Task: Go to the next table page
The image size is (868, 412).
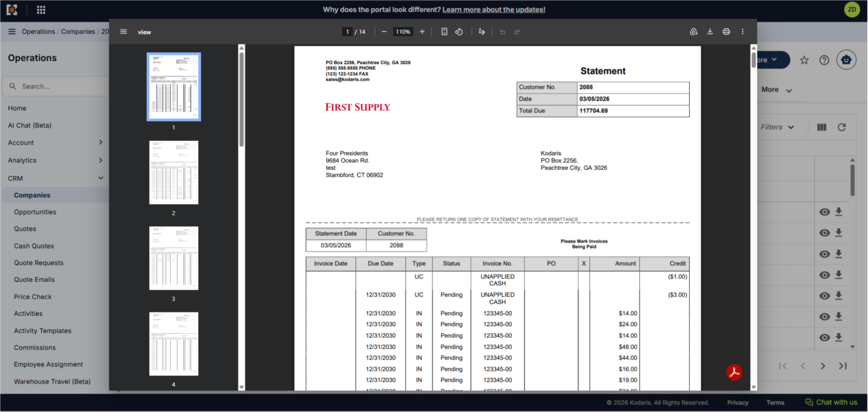Action: point(823,366)
